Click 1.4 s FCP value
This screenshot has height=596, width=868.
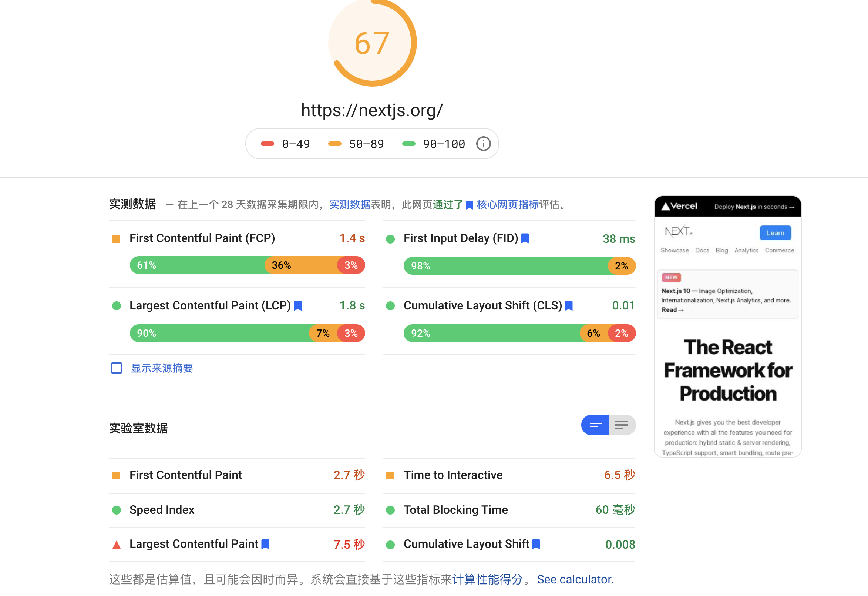[x=352, y=238]
